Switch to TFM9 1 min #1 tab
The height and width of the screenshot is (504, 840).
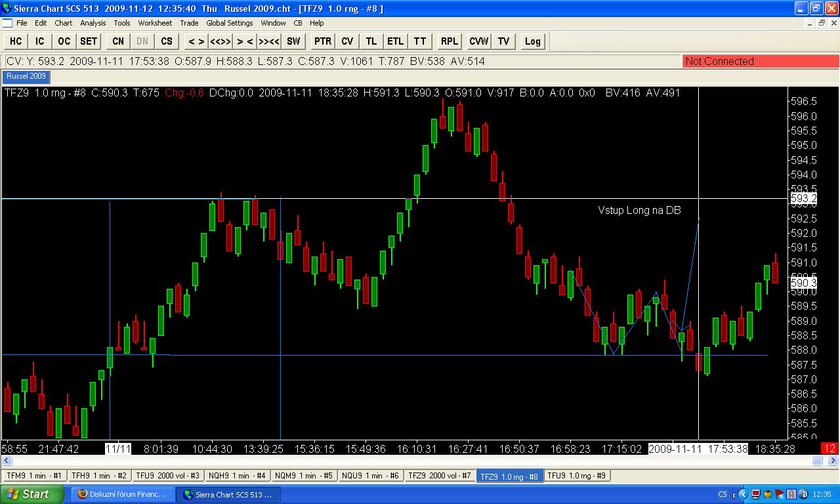click(34, 476)
